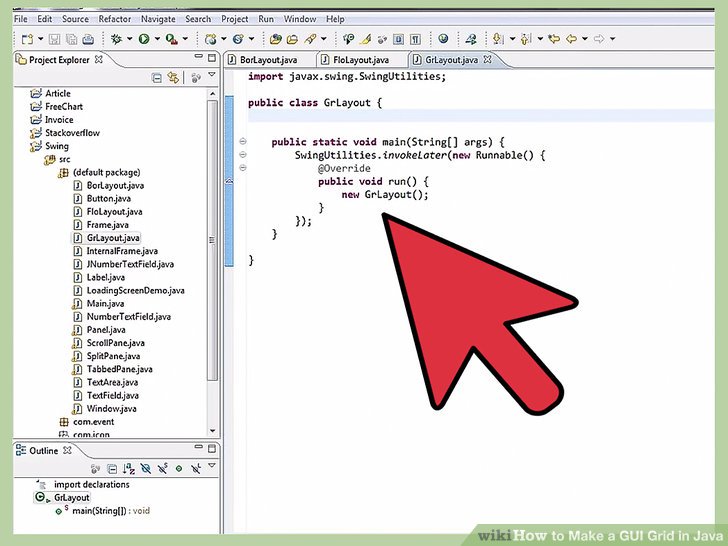The image size is (728, 546).
Task: Collapse All in Project Explorer toolbar
Action: tap(157, 78)
